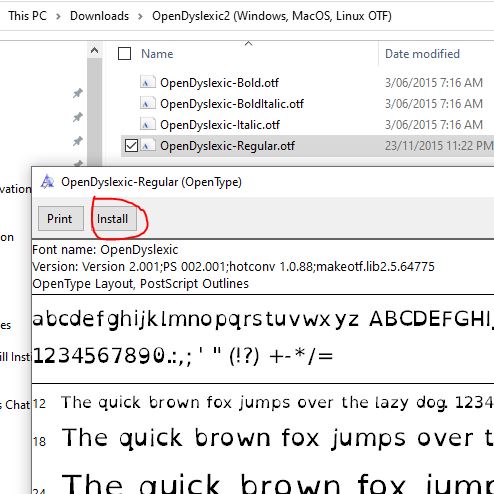Go to This PC in the breadcrumb
The height and width of the screenshot is (494, 494).
pos(27,16)
